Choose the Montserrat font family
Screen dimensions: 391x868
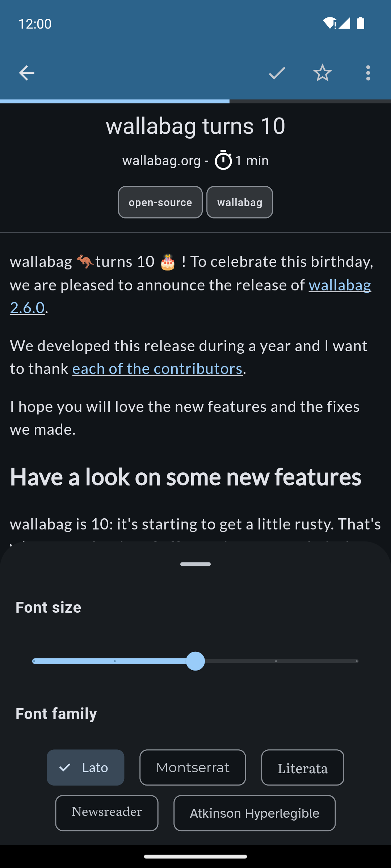point(193,767)
